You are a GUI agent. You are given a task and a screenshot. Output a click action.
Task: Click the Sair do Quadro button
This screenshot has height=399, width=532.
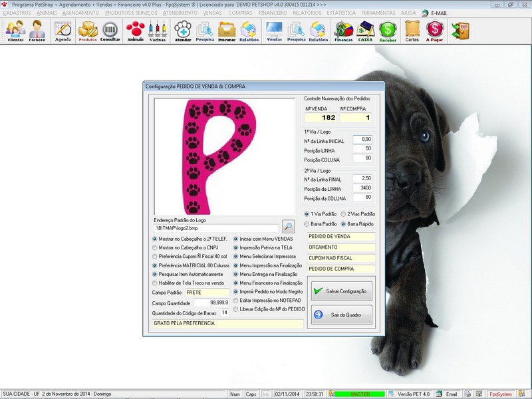coord(342,315)
